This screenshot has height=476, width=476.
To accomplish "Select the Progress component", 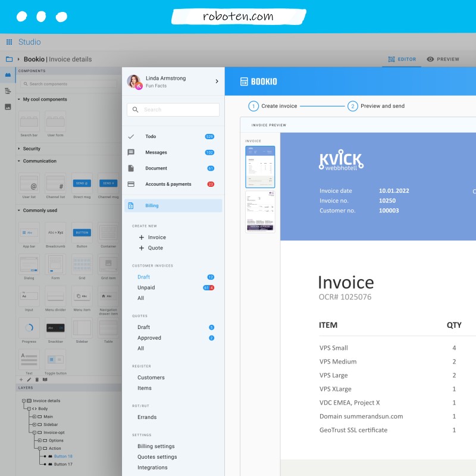I will click(29, 331).
